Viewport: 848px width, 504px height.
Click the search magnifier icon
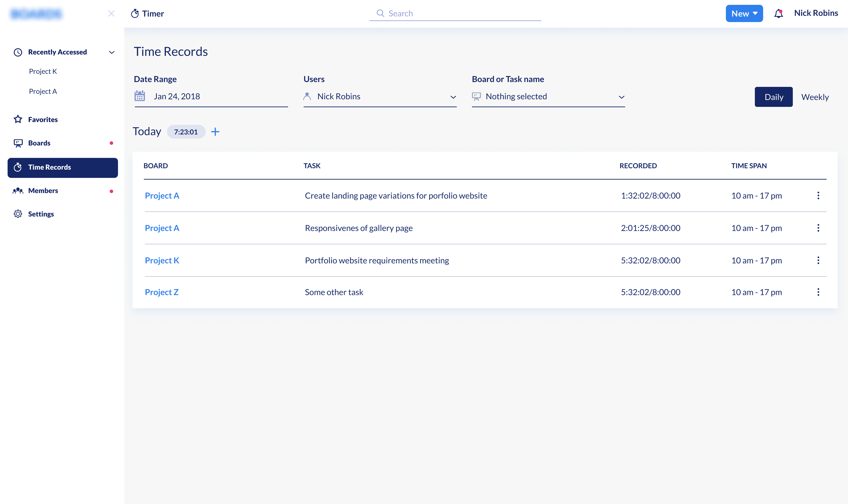click(x=380, y=13)
